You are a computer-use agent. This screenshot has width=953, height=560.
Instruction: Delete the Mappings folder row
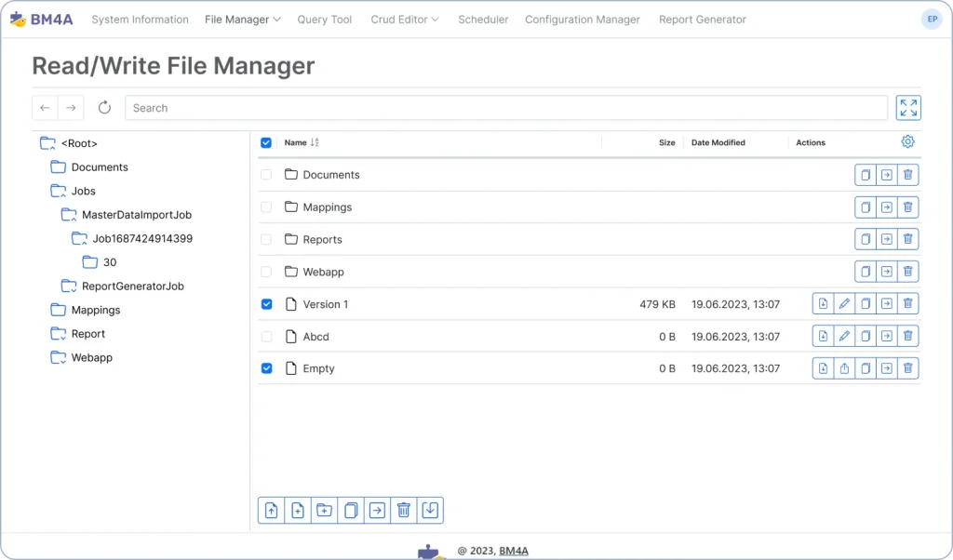click(x=908, y=207)
